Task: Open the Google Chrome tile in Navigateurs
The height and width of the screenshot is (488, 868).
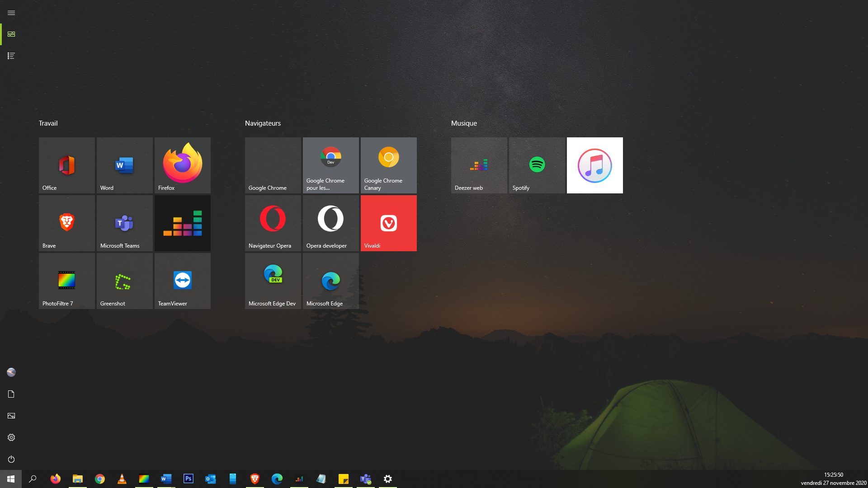Action: tap(273, 165)
